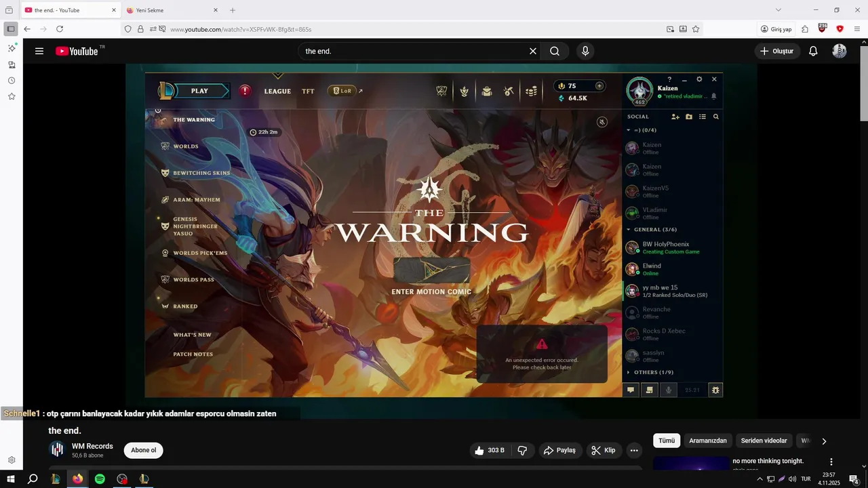This screenshot has height=488, width=868.
Task: Share the video using Paylaş
Action: [559, 450]
